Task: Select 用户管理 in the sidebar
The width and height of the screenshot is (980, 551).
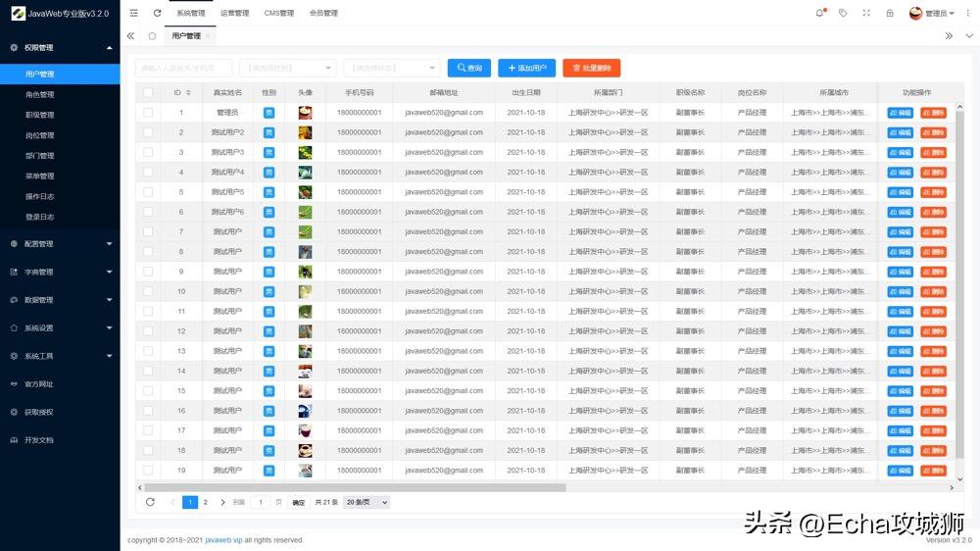Action: pos(60,74)
